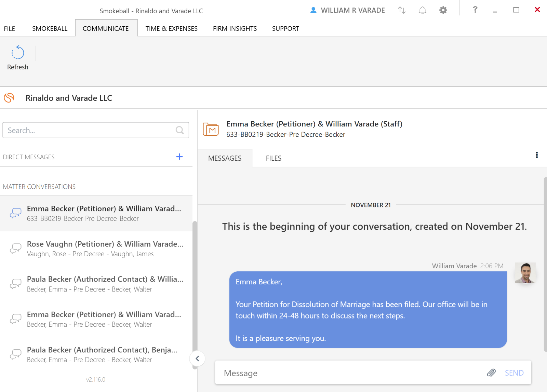Open the FIRM INSIGHTS tab
This screenshot has height=392, width=547.
pos(235,29)
